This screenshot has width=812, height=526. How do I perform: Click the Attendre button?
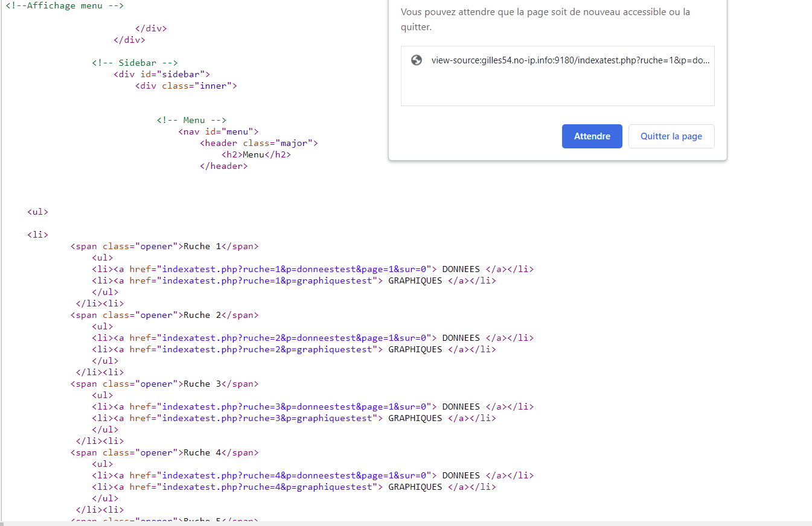[592, 136]
